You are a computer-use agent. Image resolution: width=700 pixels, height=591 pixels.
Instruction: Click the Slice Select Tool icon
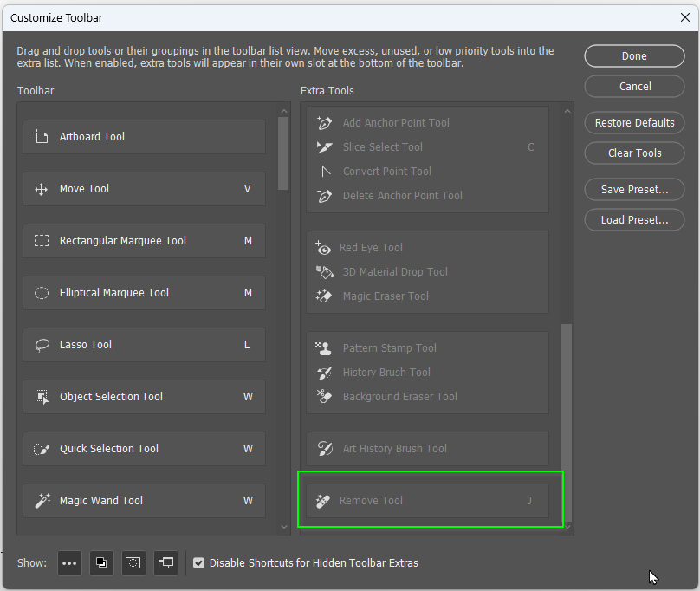[324, 146]
